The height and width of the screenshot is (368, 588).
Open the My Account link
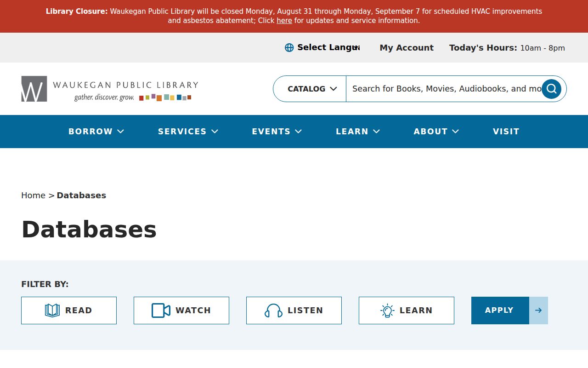(407, 48)
